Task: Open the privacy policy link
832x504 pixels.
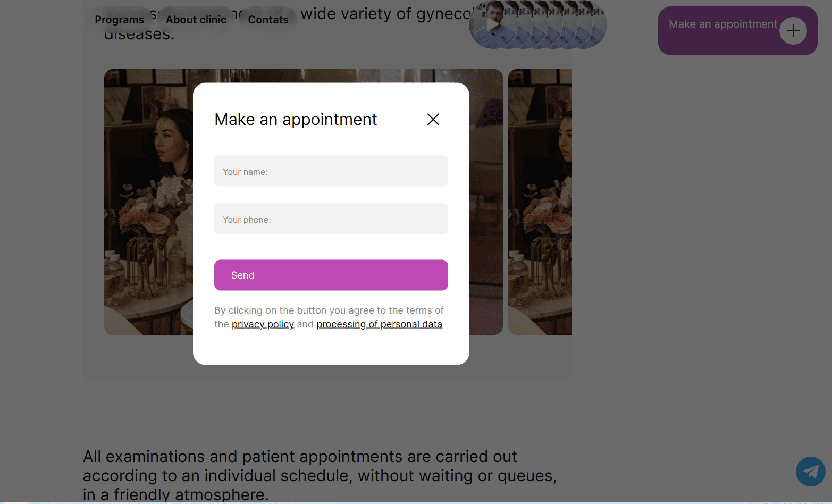Action: pos(263,324)
